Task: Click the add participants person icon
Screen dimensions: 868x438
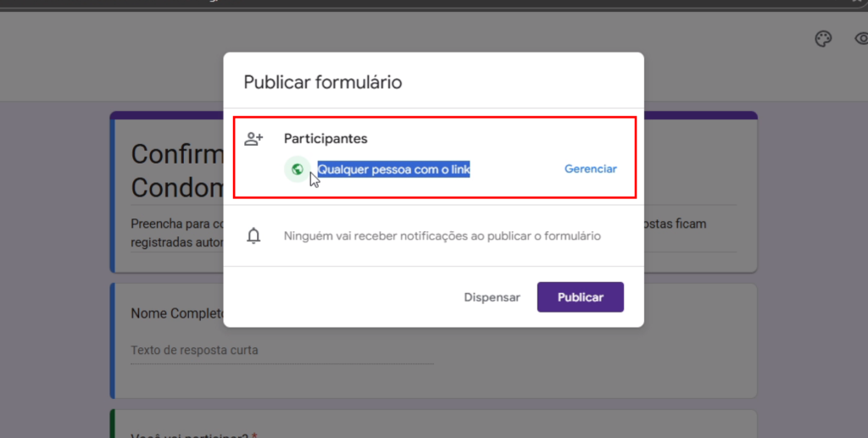Action: [x=253, y=139]
